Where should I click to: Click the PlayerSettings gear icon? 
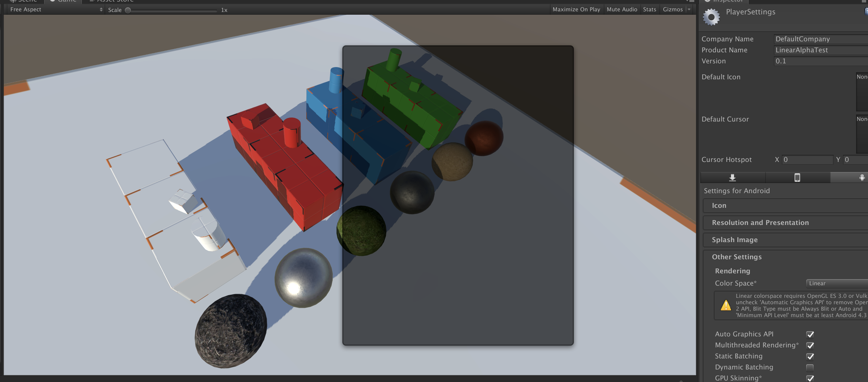click(x=711, y=17)
